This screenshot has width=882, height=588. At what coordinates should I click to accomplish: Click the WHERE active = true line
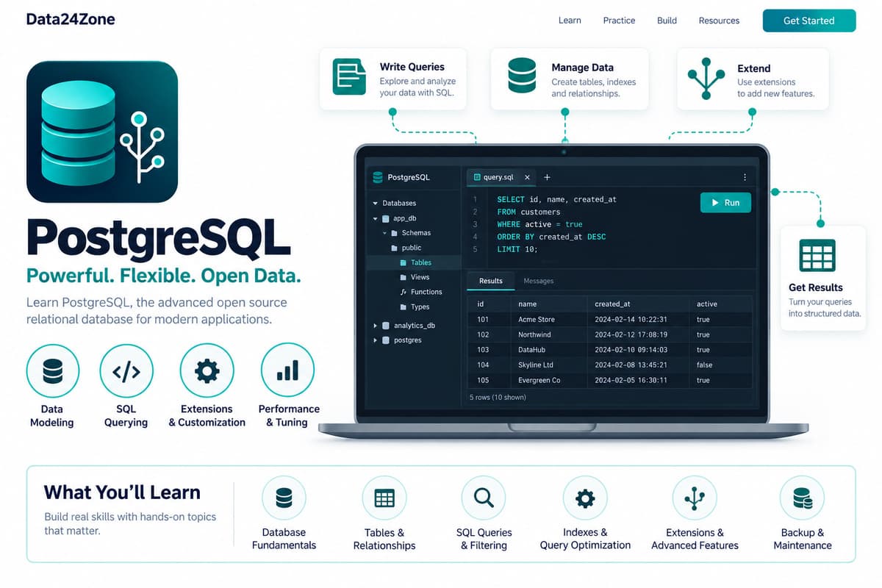click(x=539, y=224)
